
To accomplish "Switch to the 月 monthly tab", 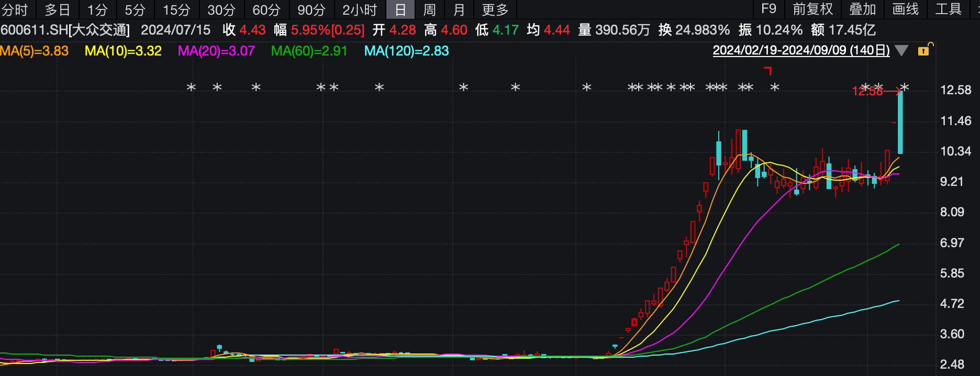I will [x=459, y=9].
